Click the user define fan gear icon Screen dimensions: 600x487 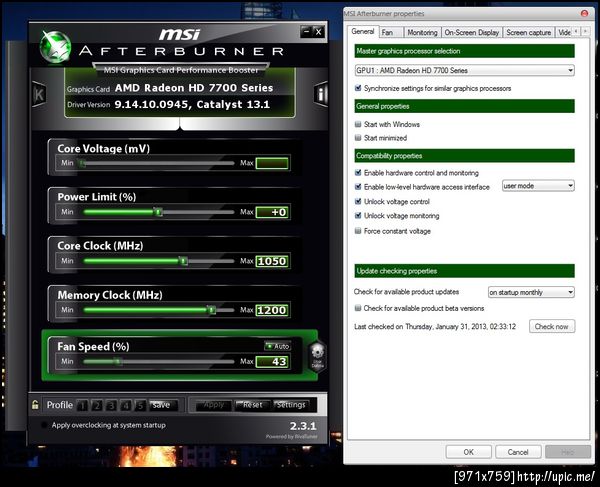coord(317,355)
